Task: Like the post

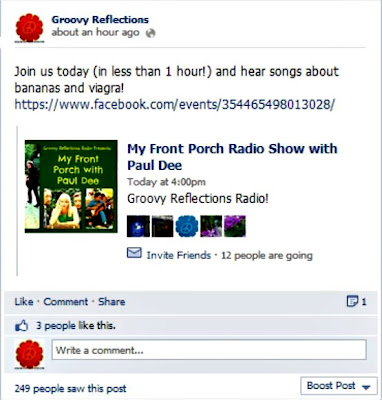Action: click(x=24, y=302)
